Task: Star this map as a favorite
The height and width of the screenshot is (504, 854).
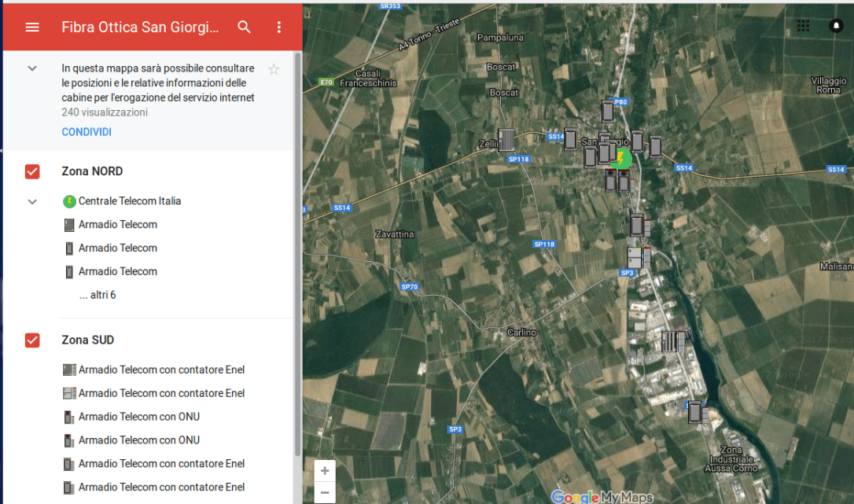Action: (x=274, y=69)
